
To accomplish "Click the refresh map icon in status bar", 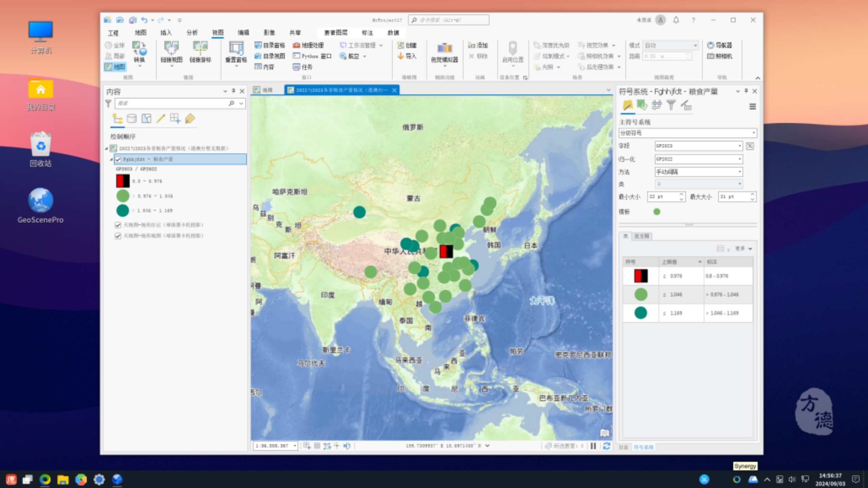I will [606, 446].
